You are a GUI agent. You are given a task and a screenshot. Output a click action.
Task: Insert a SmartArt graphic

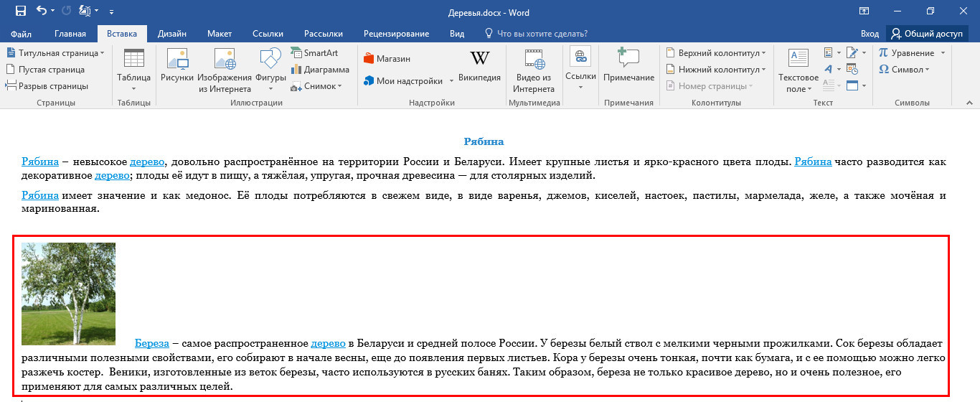point(314,53)
